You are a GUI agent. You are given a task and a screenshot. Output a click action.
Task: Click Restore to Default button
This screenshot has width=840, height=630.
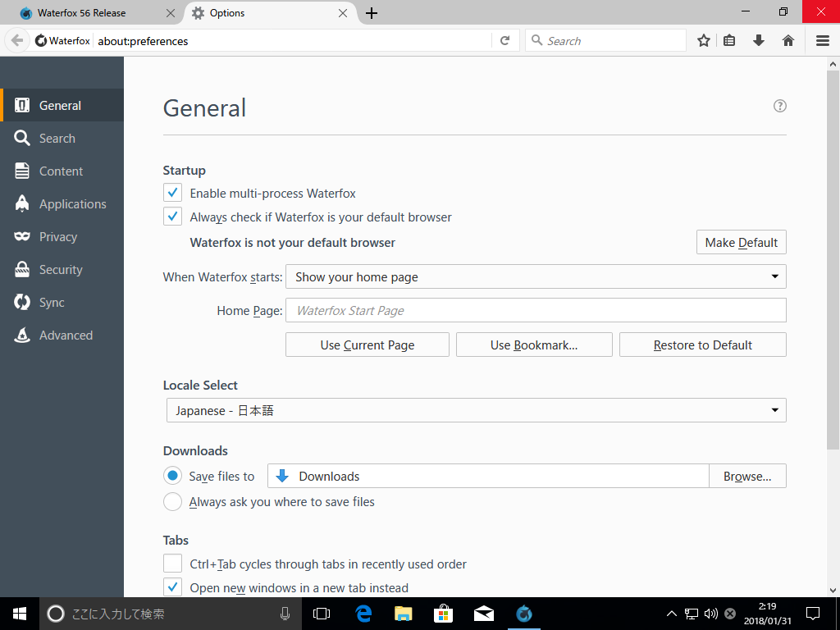(x=703, y=345)
